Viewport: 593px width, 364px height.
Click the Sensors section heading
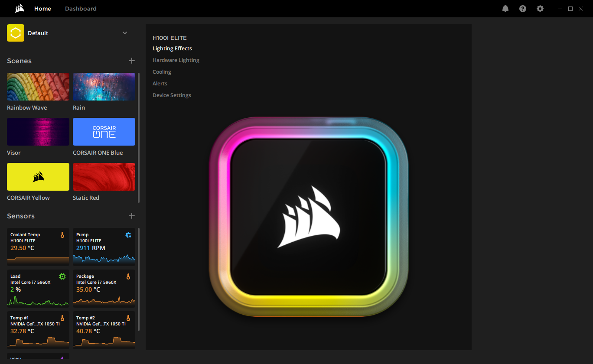coord(21,216)
